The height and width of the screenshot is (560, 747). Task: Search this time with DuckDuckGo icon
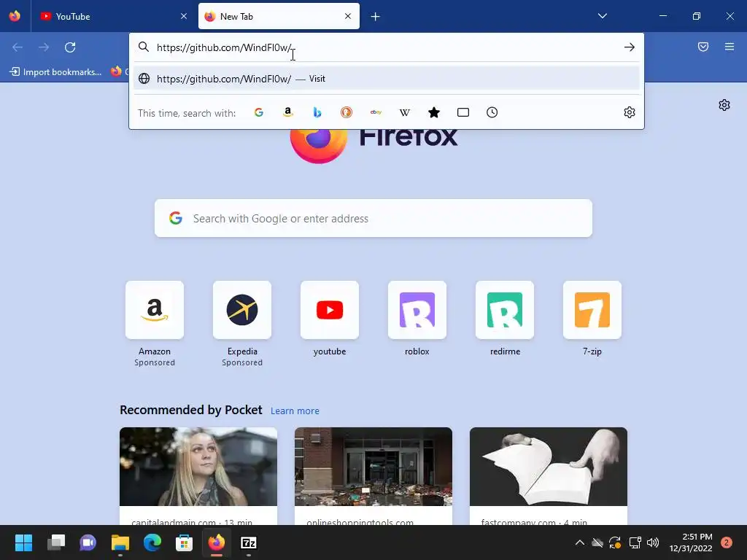347,112
